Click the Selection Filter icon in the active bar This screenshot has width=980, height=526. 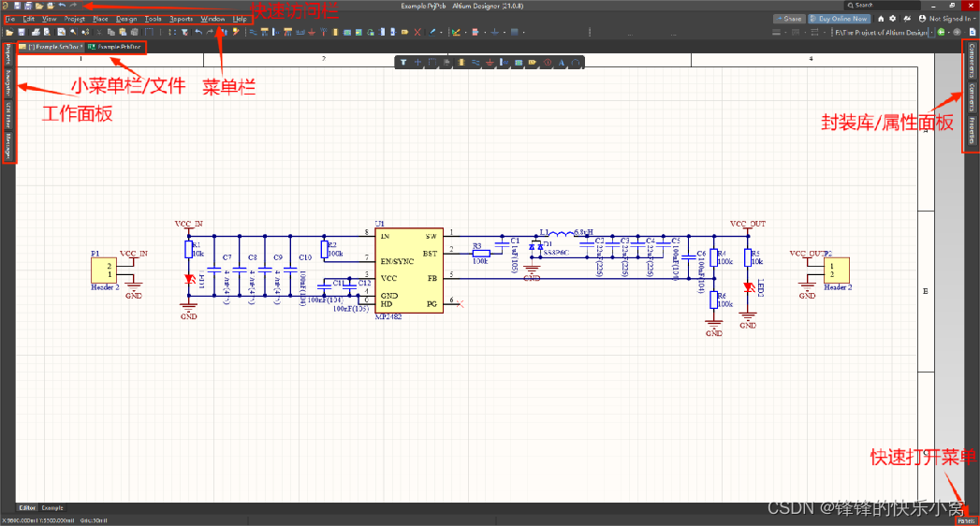(403, 63)
